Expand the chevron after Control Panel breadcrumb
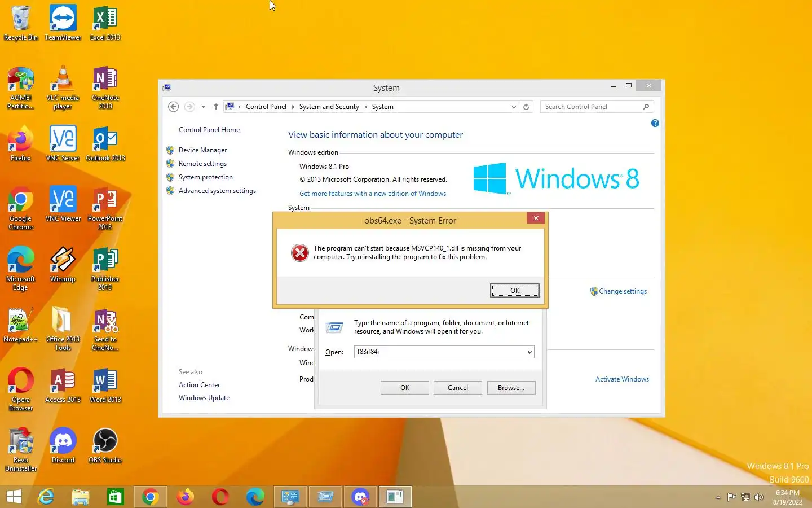Viewport: 812px width, 508px height. pyautogui.click(x=293, y=107)
